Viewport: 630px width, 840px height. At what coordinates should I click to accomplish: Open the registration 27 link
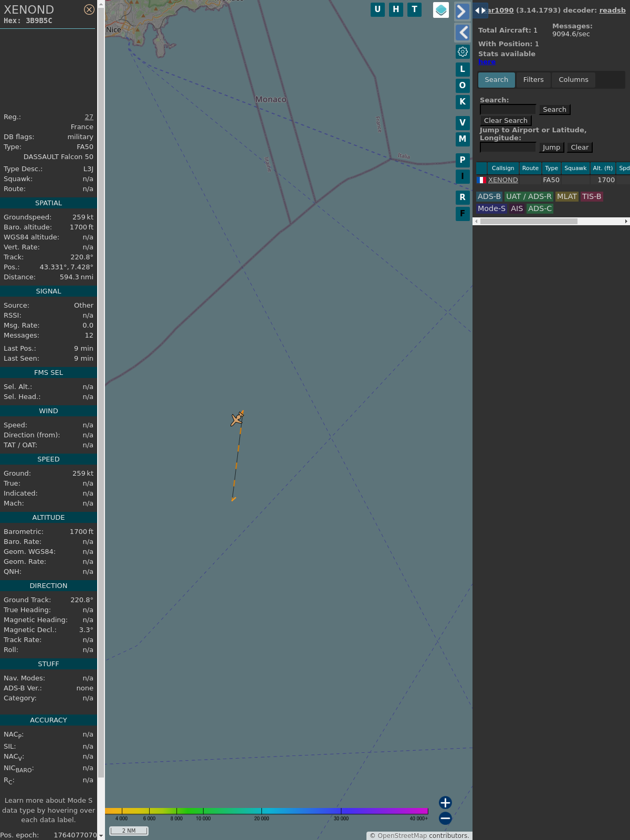tap(89, 117)
